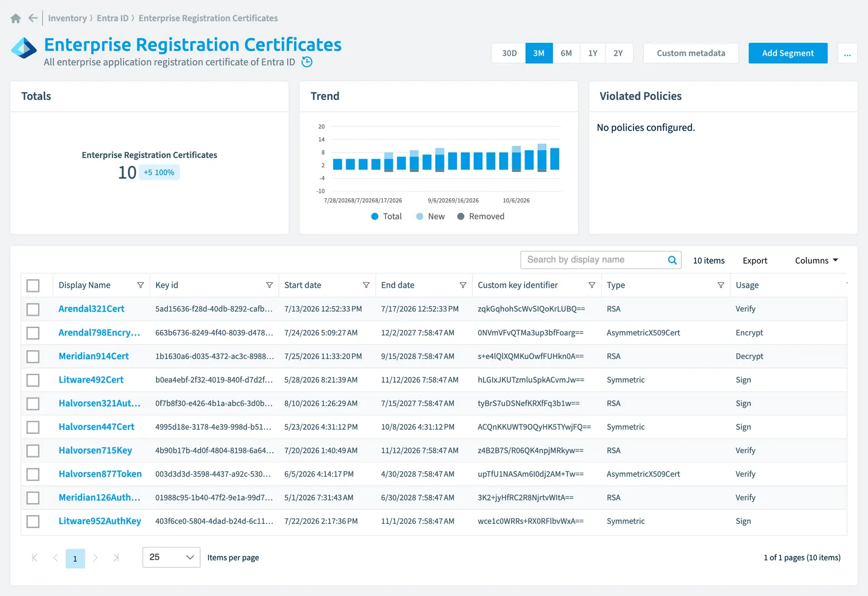The height and width of the screenshot is (596, 868).
Task: Jump to first page of results
Action: click(35, 557)
